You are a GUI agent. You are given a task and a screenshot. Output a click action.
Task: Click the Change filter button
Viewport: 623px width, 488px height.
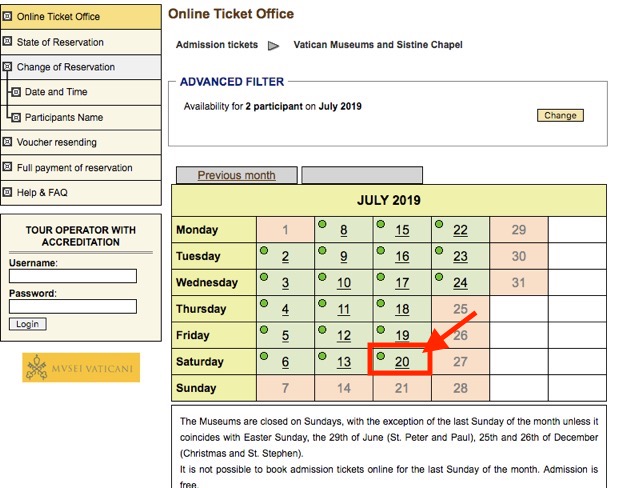pyautogui.click(x=560, y=115)
